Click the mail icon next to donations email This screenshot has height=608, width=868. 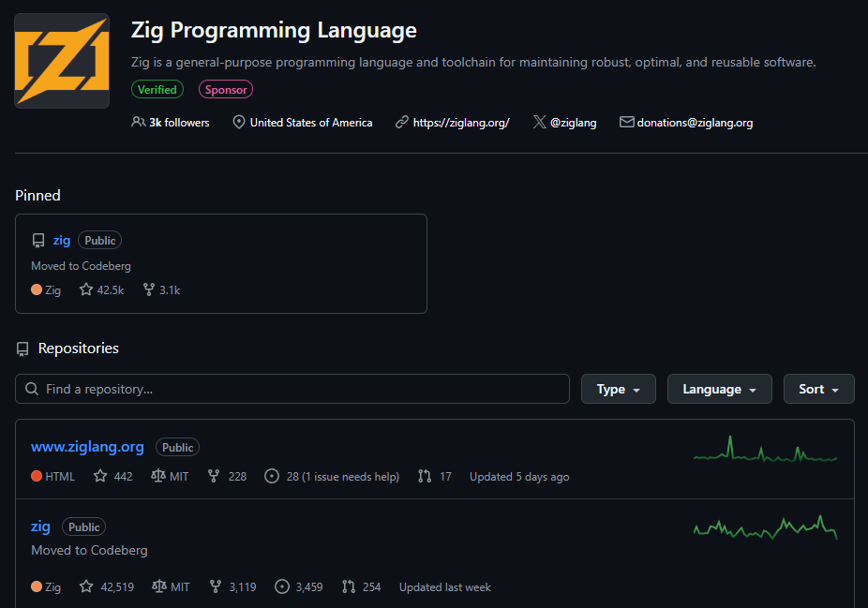(x=625, y=122)
